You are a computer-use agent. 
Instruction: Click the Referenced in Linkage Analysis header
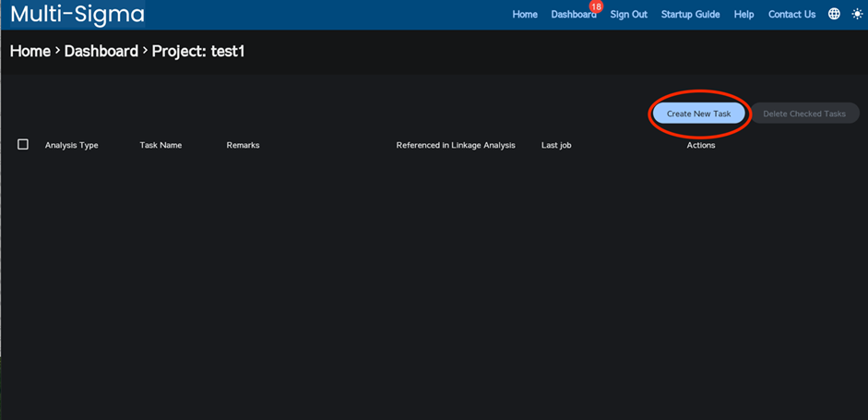[456, 145]
